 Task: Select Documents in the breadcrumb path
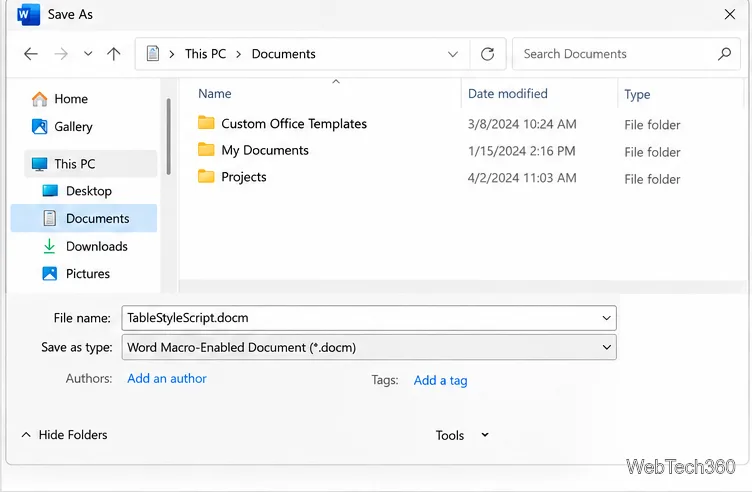[x=283, y=54]
